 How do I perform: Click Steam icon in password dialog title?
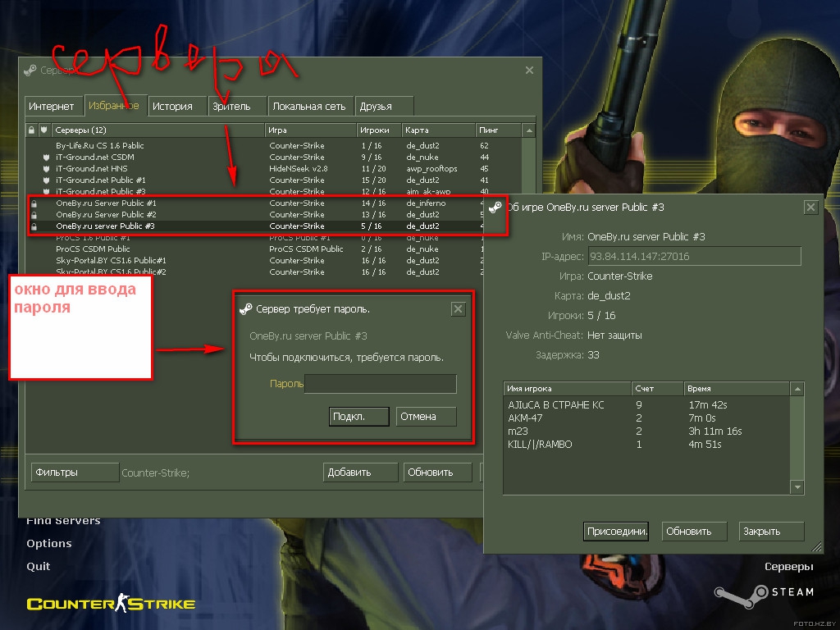click(246, 309)
